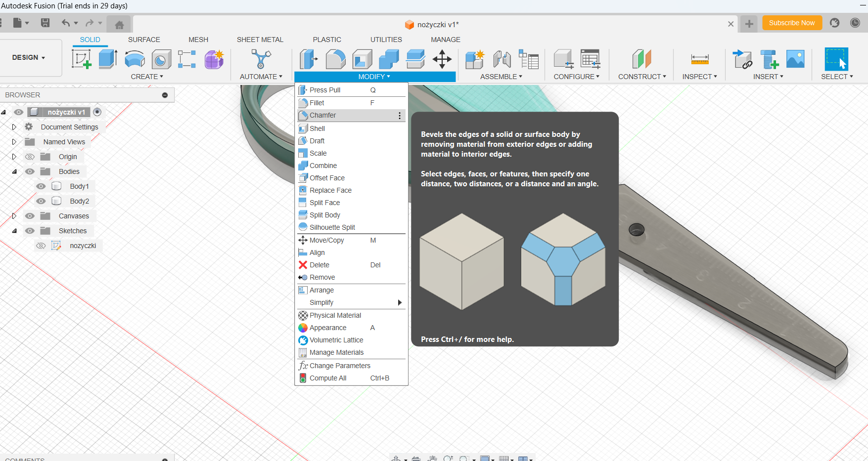Activate the nożyczki v1 component radio button

coord(97,112)
